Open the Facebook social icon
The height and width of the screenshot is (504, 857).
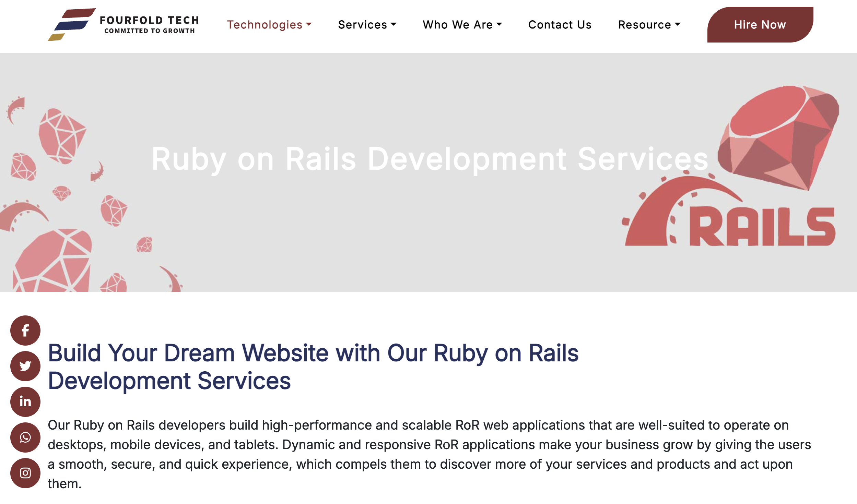coord(25,331)
